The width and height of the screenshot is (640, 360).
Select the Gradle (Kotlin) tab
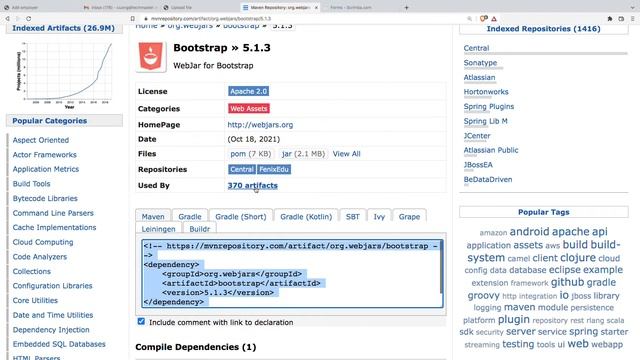[306, 216]
